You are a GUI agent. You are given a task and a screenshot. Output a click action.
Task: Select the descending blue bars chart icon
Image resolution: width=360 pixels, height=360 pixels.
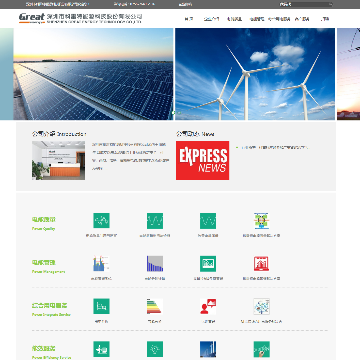coord(155,264)
